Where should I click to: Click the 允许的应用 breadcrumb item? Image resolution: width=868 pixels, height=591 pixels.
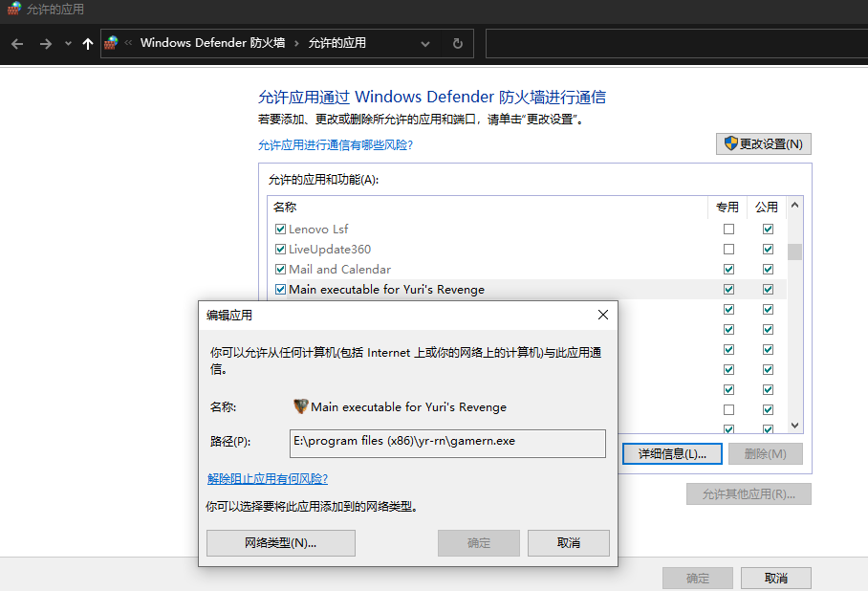(x=336, y=43)
